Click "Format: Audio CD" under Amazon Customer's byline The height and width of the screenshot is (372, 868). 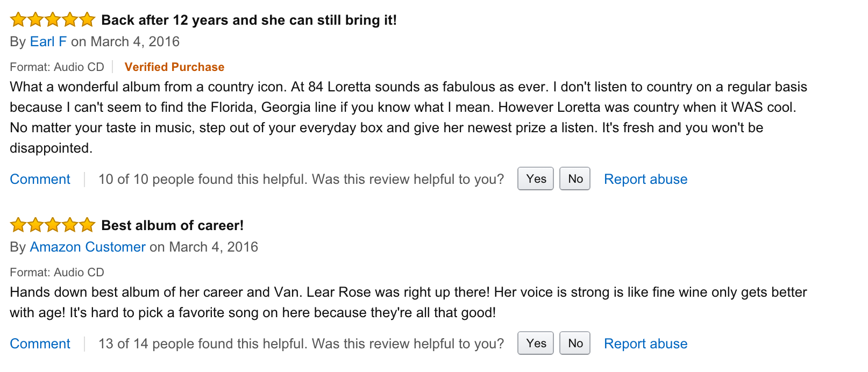(57, 273)
